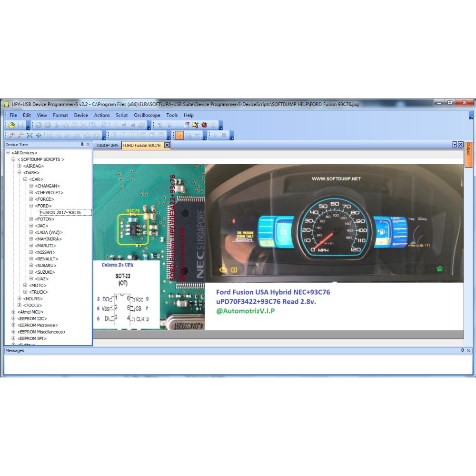
Task: Open the document tab list dropdown arrow
Action: click(x=455, y=145)
